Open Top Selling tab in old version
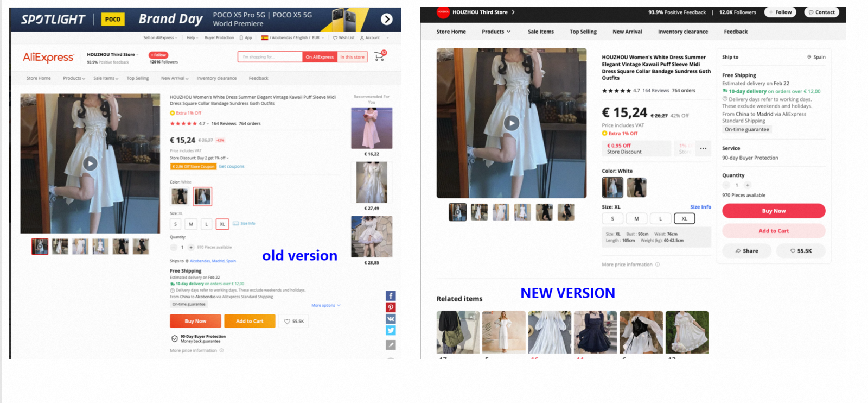 pyautogui.click(x=138, y=78)
